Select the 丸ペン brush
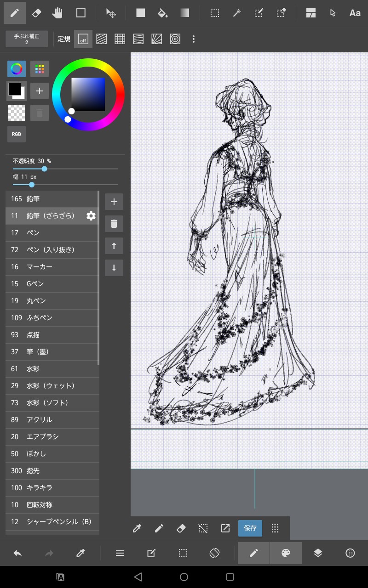Screen dimensions: 368x588 coord(52,301)
